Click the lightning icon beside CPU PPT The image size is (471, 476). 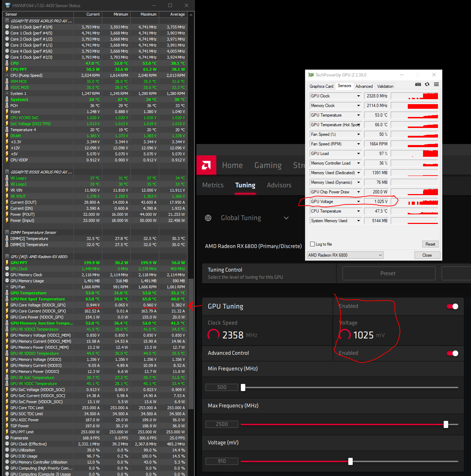[7, 69]
